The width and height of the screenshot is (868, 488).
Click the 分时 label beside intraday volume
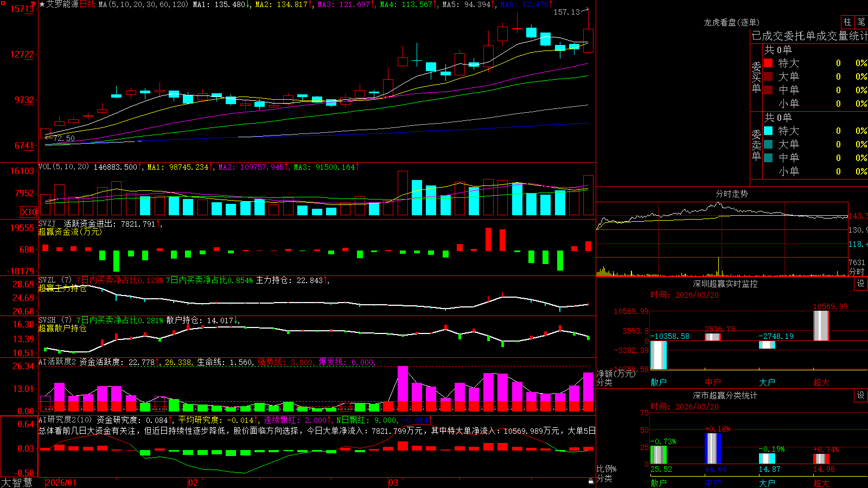point(857,272)
